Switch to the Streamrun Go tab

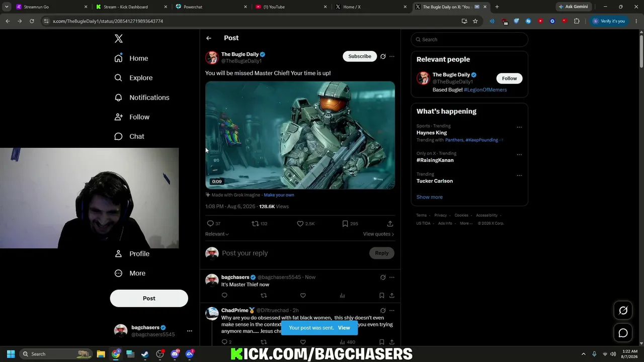coord(51,7)
